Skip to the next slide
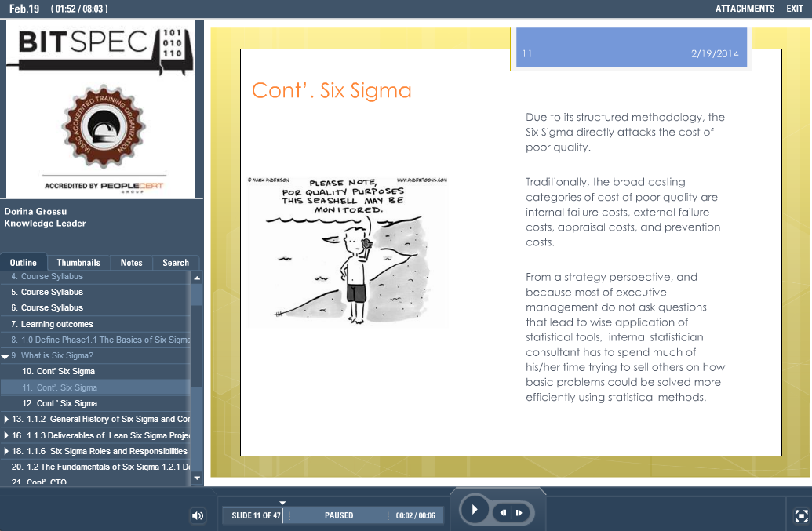 [x=519, y=513]
